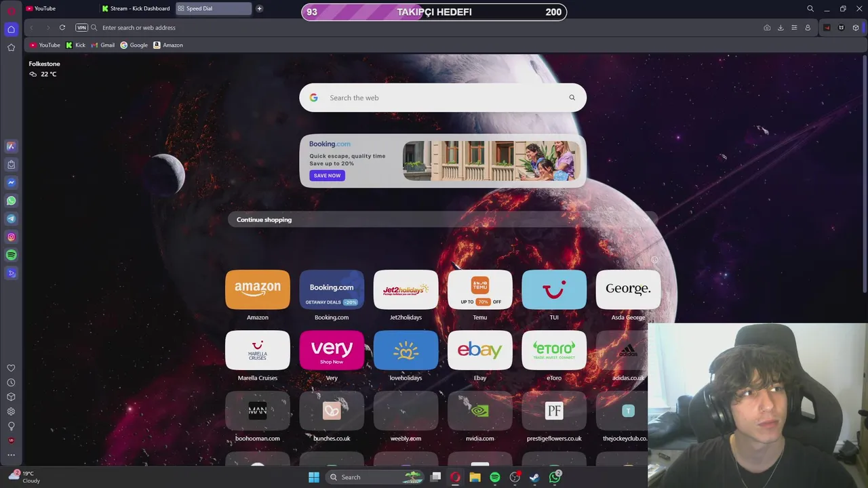The width and height of the screenshot is (868, 488).
Task: Open the Windows Start menu
Action: 314,477
